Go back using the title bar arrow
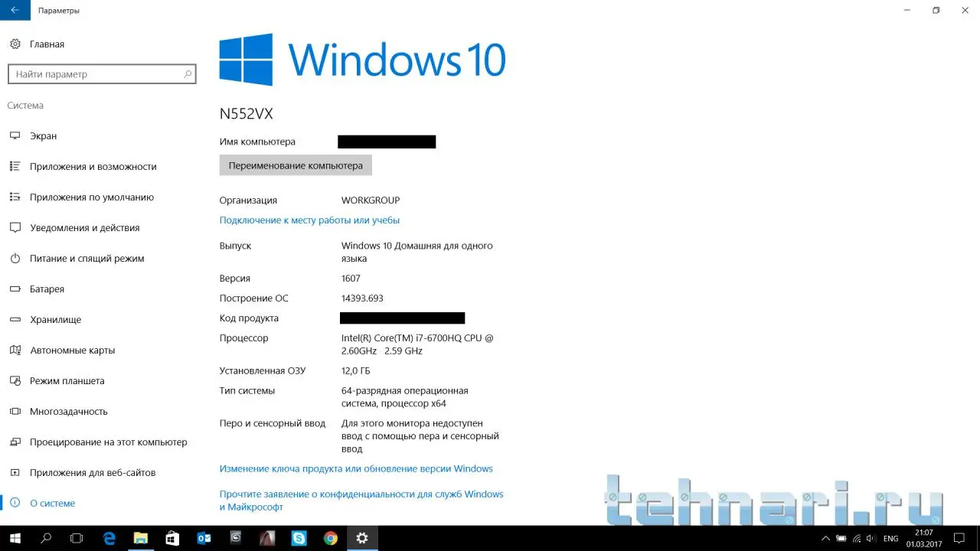The width and height of the screenshot is (980, 551). click(x=15, y=11)
